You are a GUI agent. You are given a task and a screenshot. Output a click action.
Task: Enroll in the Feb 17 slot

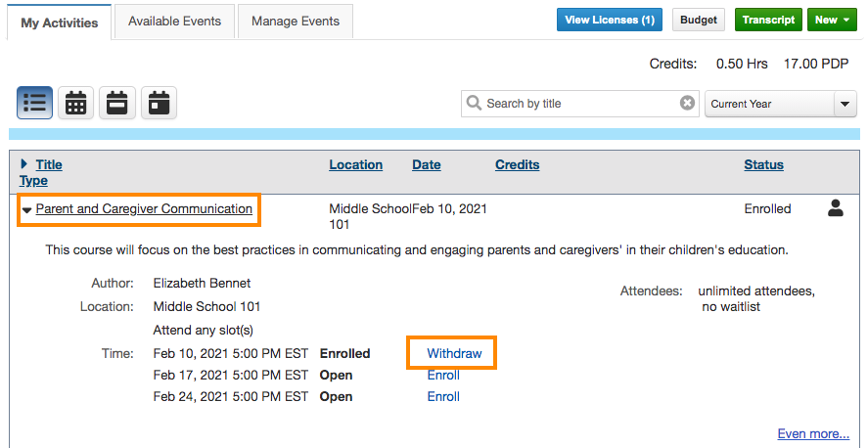point(443,375)
